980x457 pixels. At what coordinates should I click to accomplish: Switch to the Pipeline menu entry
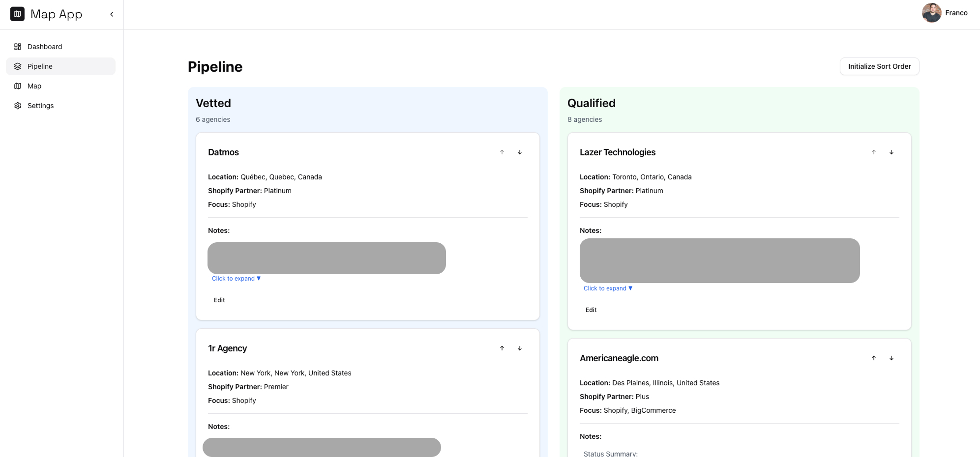(40, 66)
